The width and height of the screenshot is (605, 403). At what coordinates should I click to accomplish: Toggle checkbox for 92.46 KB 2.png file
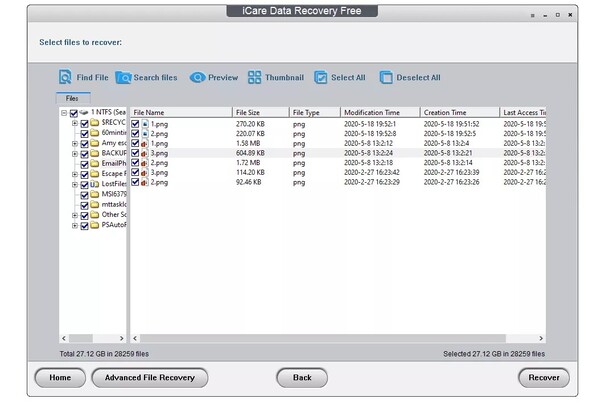click(x=137, y=183)
